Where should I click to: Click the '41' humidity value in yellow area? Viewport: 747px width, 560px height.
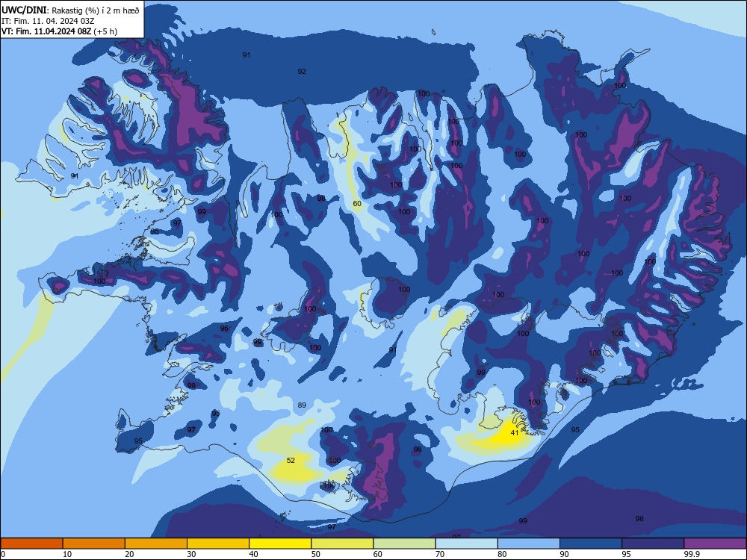pos(514,433)
